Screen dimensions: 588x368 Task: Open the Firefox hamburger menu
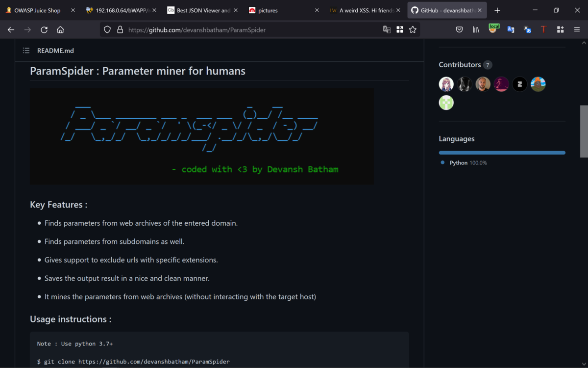coord(577,30)
